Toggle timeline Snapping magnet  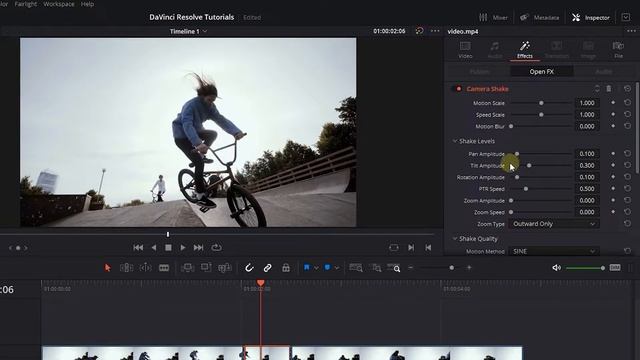pyautogui.click(x=249, y=268)
